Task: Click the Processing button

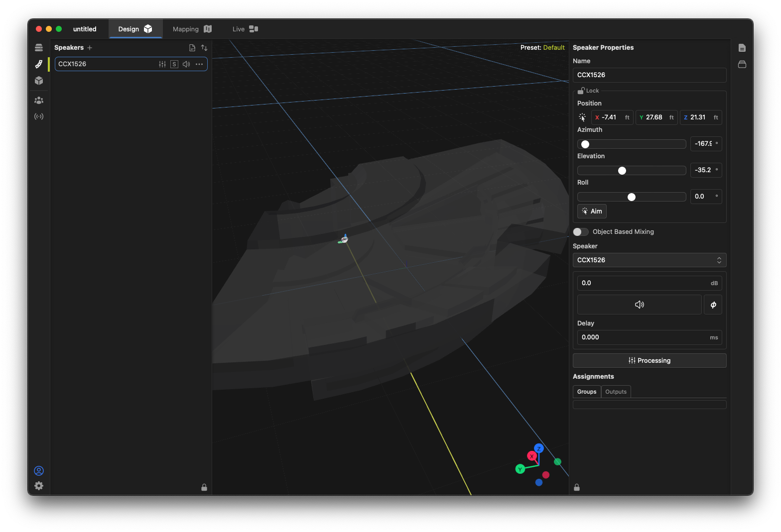Action: 649,361
